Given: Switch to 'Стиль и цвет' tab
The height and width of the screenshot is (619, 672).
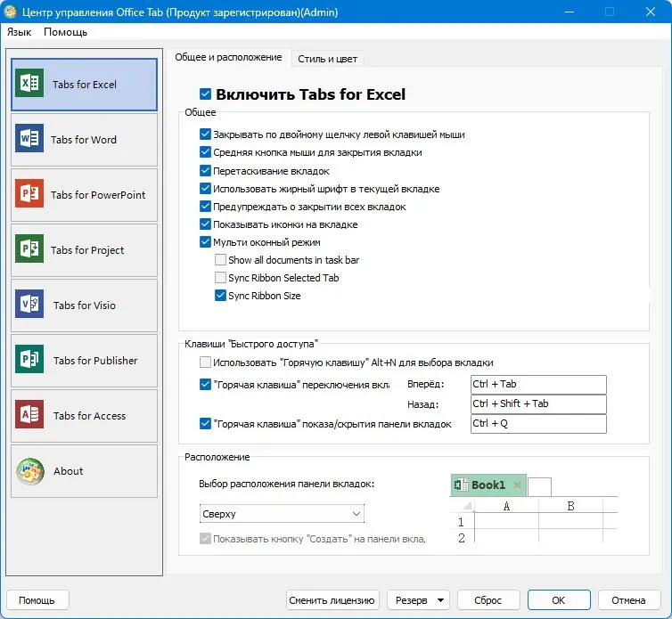Looking at the screenshot, I should [x=327, y=59].
